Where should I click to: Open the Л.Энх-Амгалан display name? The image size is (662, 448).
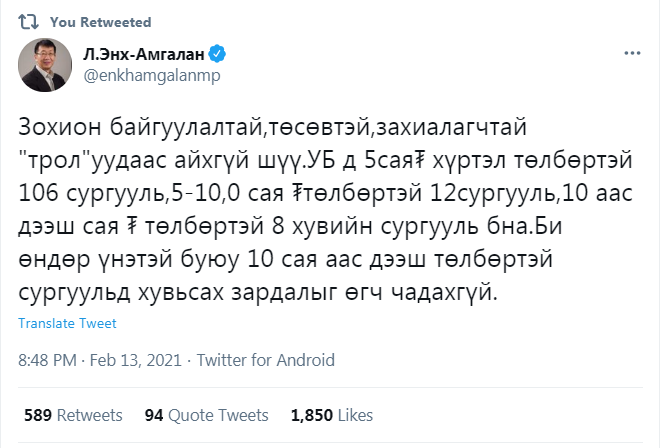tap(144, 54)
